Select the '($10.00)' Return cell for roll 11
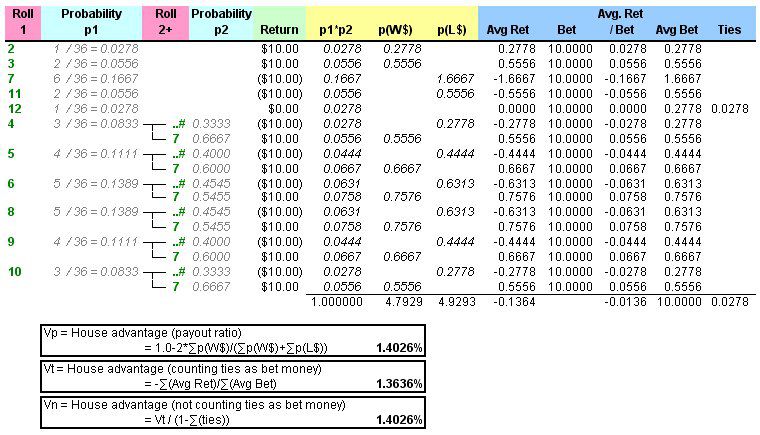The image size is (760, 435). coord(280,94)
